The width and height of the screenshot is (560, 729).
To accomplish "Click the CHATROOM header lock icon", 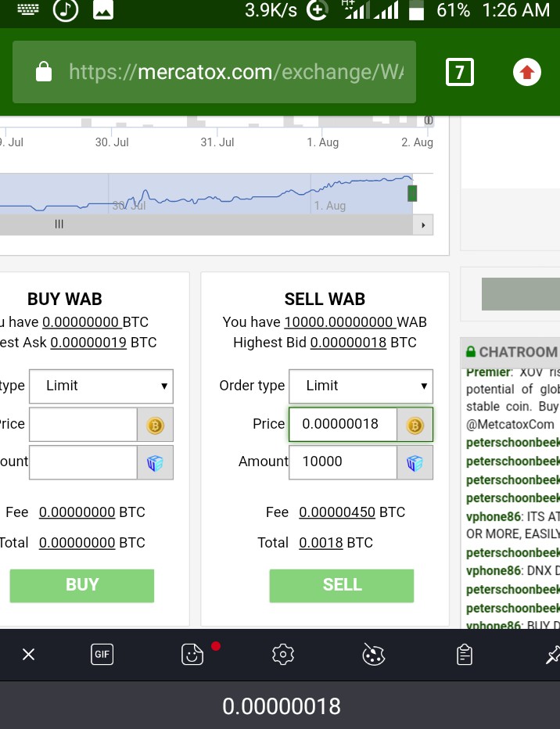I will [x=471, y=351].
